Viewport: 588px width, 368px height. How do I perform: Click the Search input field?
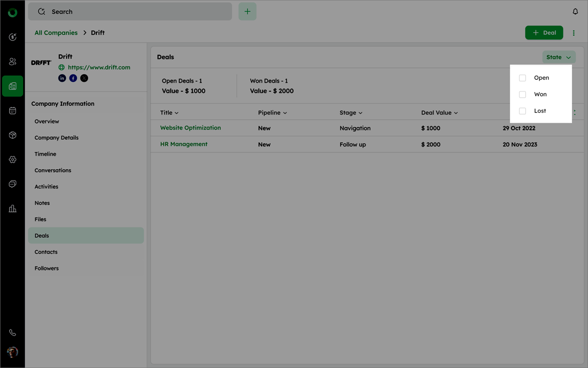pos(130,11)
